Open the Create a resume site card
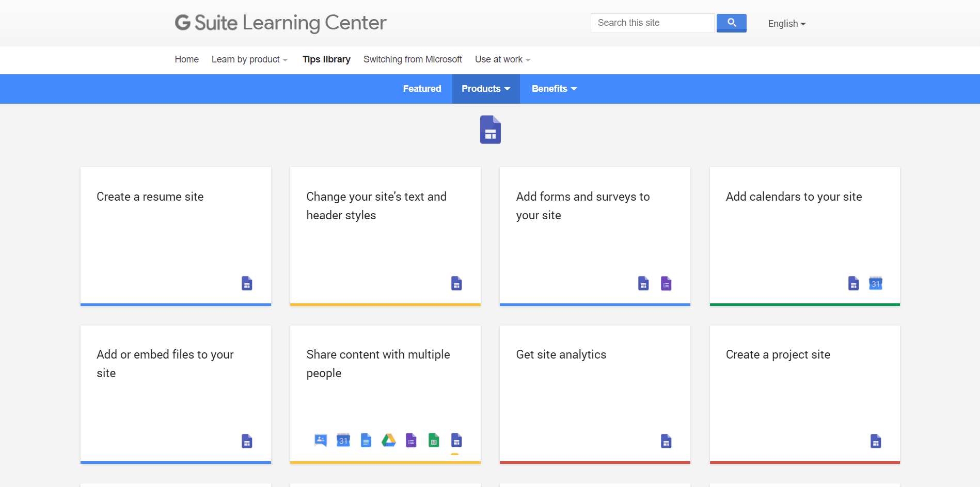The width and height of the screenshot is (980, 487). click(x=176, y=236)
